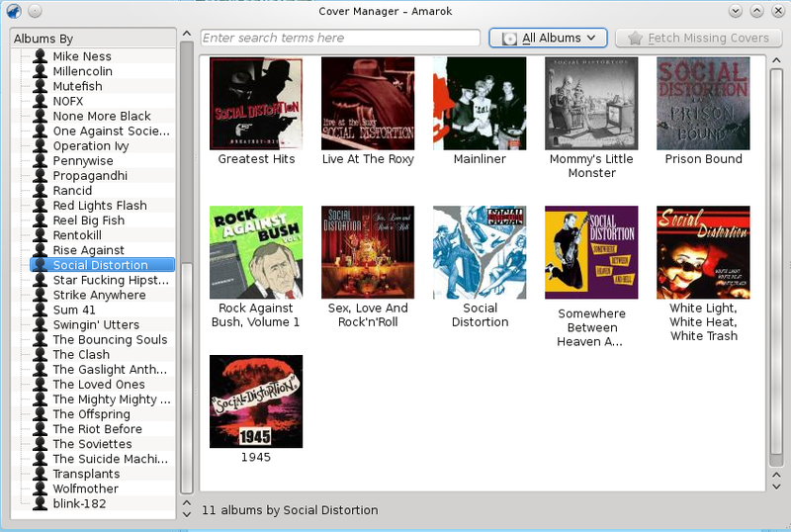This screenshot has height=532, width=791.
Task: Click the Mutefish artist icon
Action: (x=40, y=86)
